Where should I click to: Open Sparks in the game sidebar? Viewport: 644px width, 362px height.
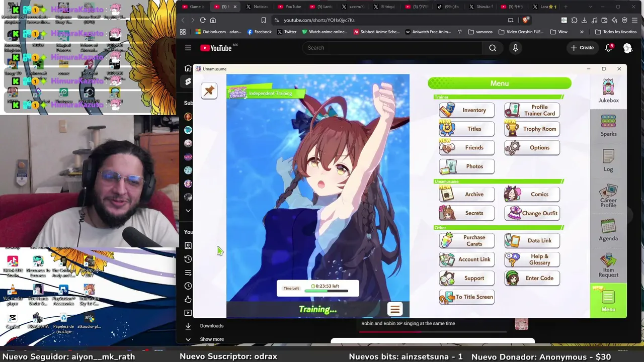[608, 126]
